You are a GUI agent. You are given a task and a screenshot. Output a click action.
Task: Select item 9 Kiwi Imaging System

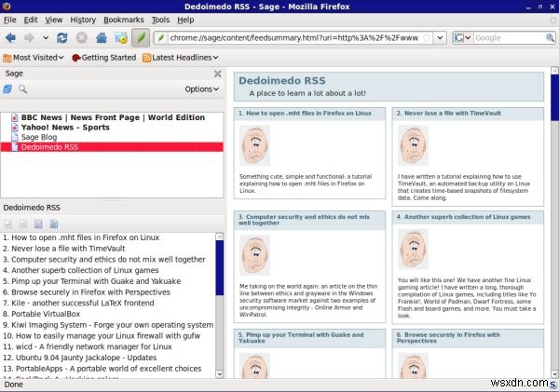(108, 325)
